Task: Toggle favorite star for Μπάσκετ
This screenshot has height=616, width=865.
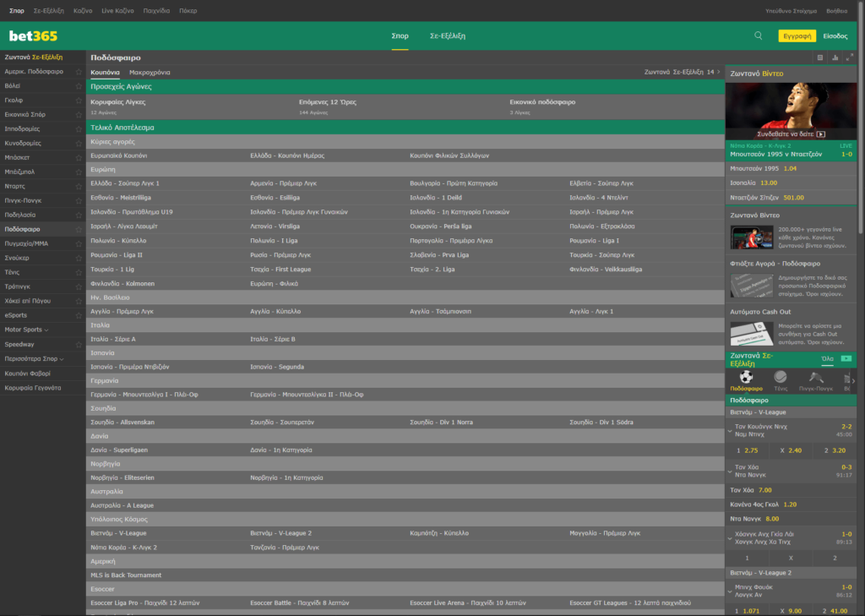Action: click(79, 158)
